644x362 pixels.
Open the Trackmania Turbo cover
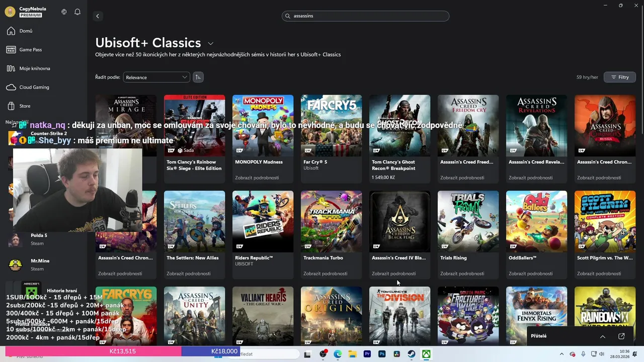click(331, 221)
